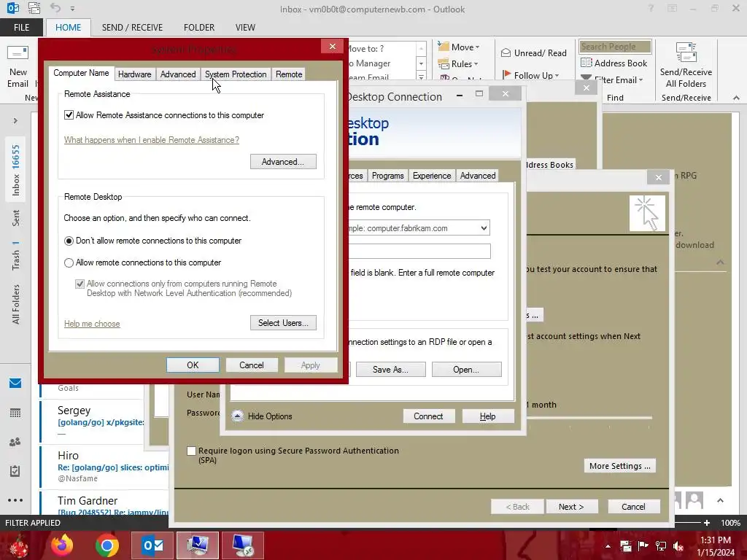Image resolution: width=747 pixels, height=560 pixels.
Task: Toggle Allow Remote Assistance connections checkbox
Action: 69,114
